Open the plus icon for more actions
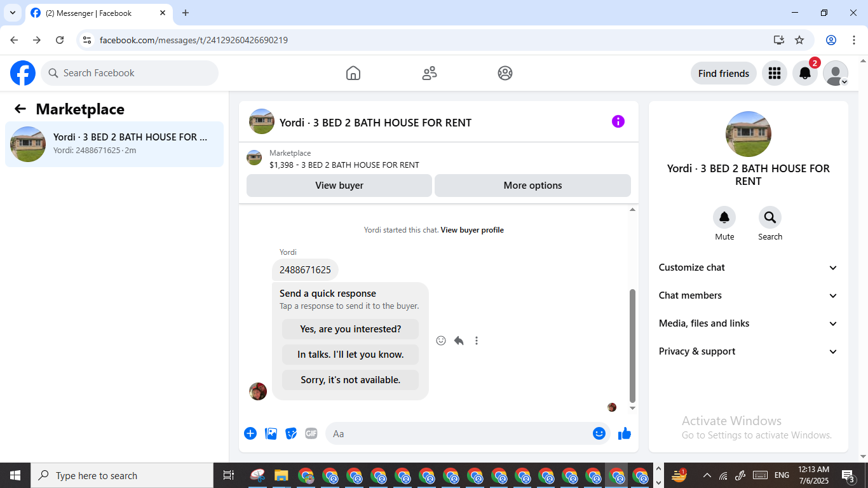Screen dimensions: 868x488 coord(250,433)
